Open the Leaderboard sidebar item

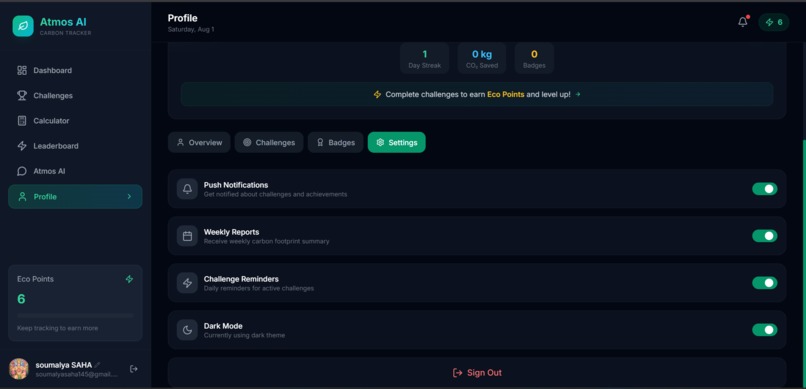click(x=75, y=146)
